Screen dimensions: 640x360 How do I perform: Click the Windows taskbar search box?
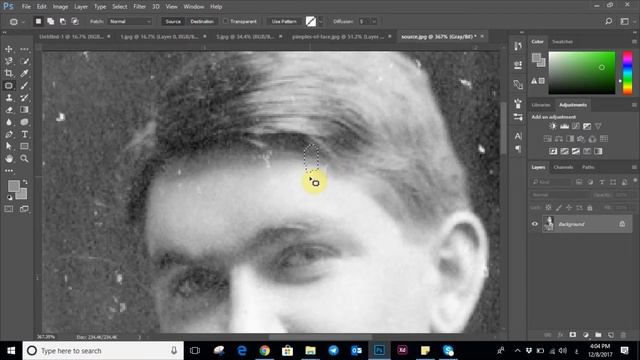[x=103, y=351]
